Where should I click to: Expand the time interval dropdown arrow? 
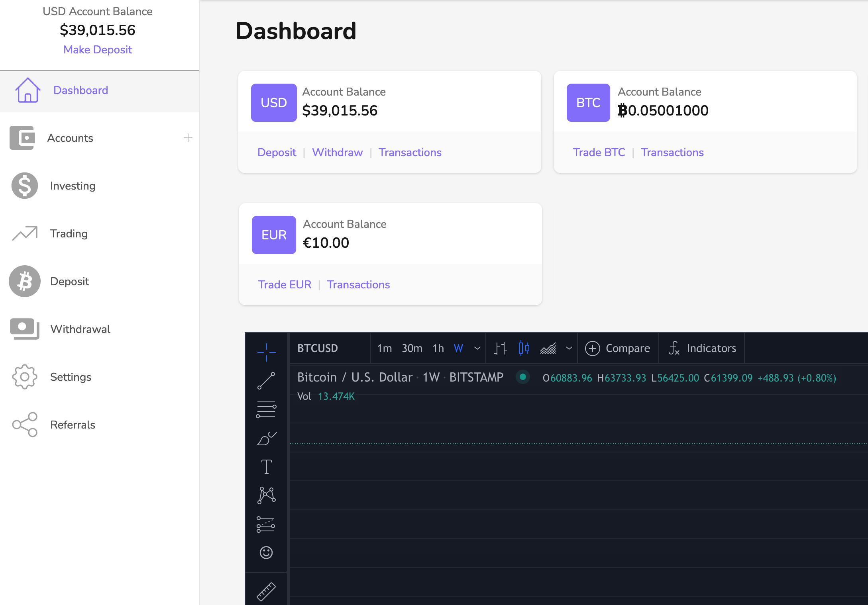(477, 348)
